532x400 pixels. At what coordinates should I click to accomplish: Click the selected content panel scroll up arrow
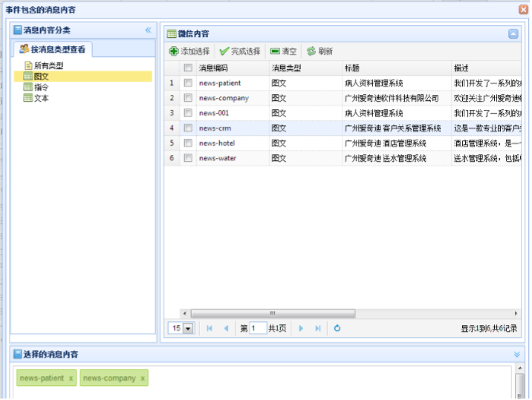tap(519, 368)
